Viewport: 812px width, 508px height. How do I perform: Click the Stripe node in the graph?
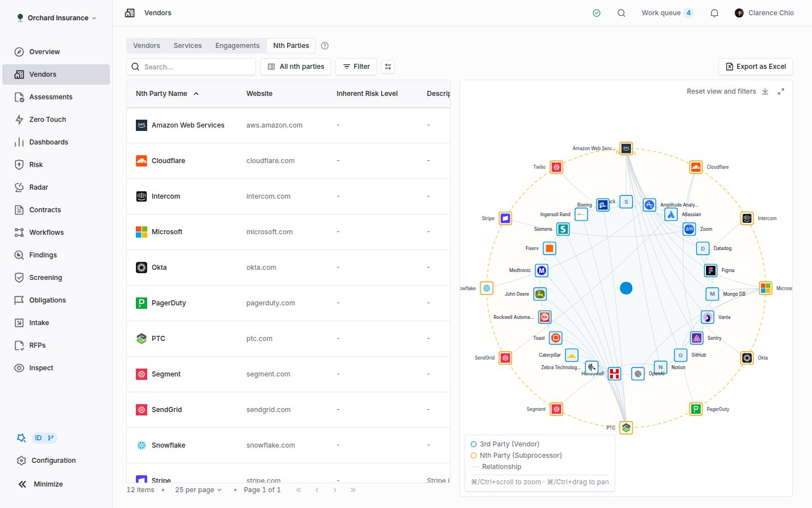[506, 218]
